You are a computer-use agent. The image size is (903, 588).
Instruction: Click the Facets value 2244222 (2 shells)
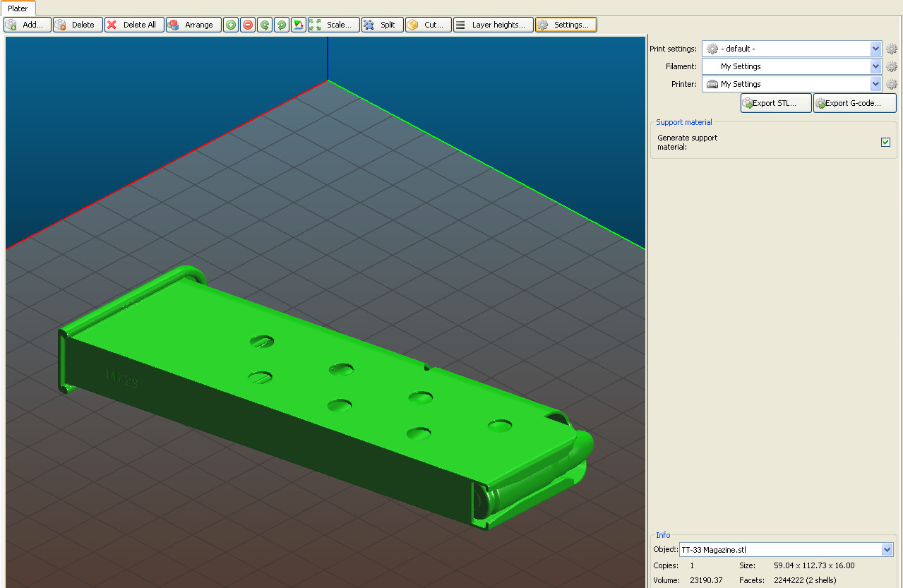(x=805, y=580)
